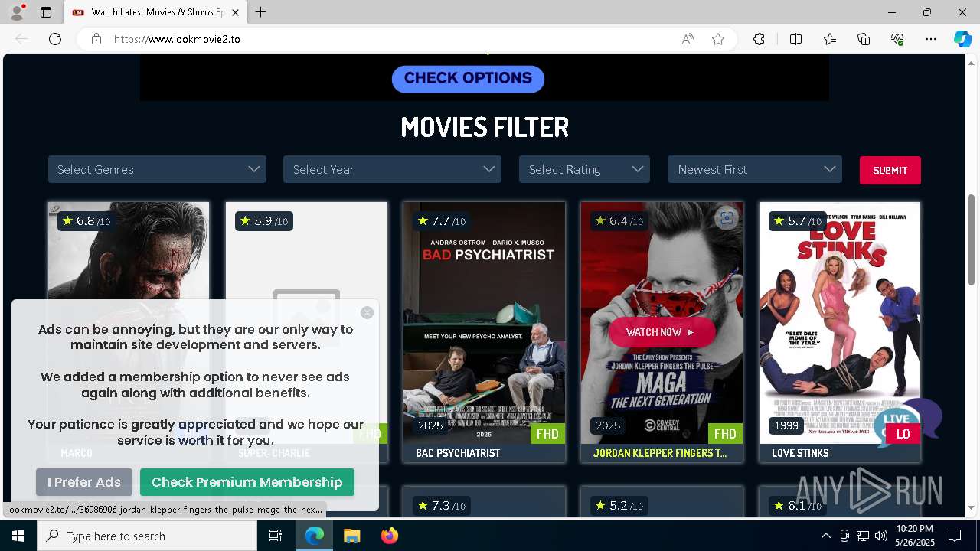Open the network status icon
Image resolution: width=980 pixels, height=551 pixels.
point(863,536)
